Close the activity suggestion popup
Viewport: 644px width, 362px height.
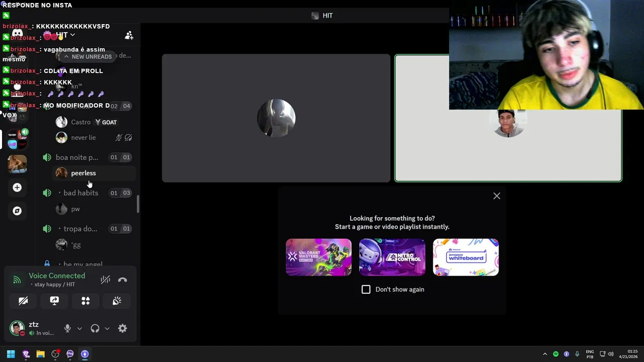coord(497,196)
